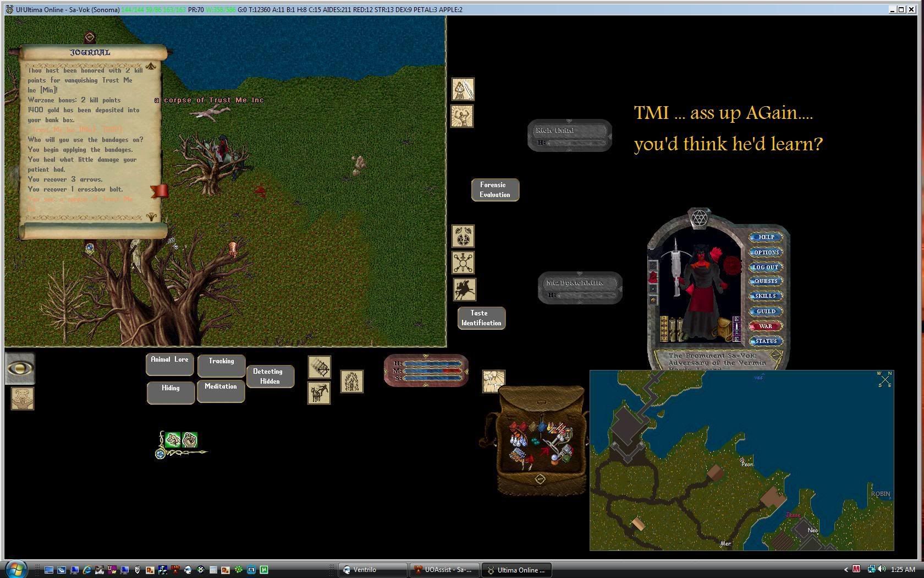Open the Skills list from the paperdoll
The height and width of the screenshot is (578, 924).
766,296
